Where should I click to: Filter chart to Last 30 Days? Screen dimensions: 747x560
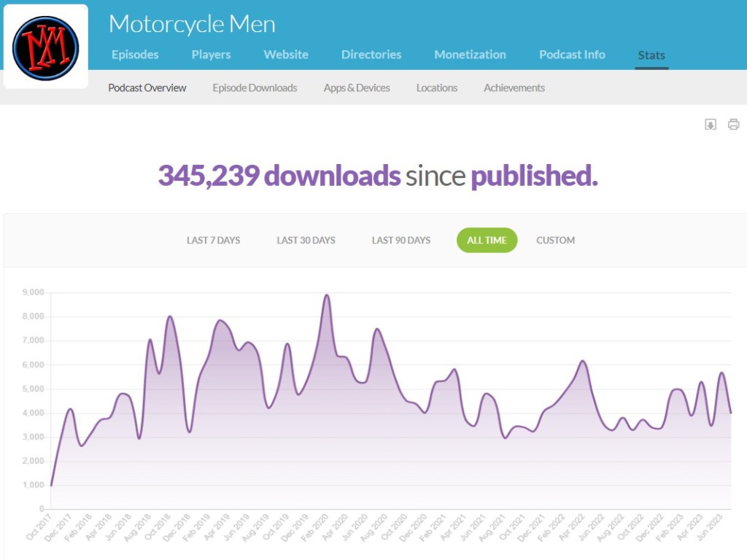pos(306,240)
